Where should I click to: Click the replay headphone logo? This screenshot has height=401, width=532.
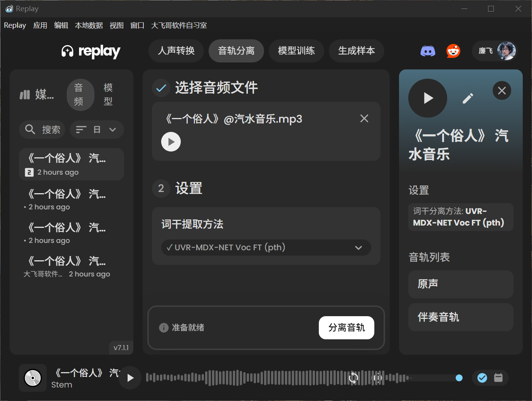click(91, 51)
